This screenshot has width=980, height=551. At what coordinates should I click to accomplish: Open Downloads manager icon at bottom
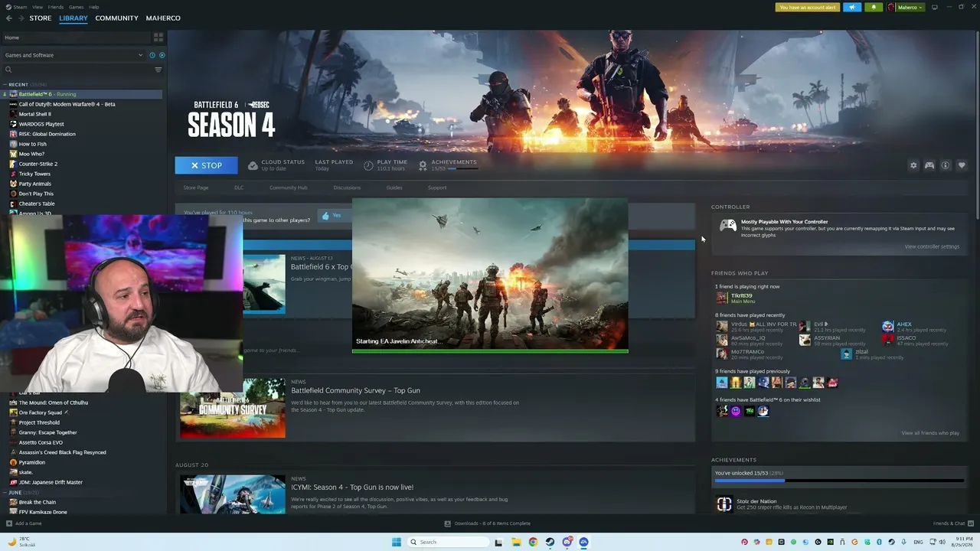(x=448, y=523)
